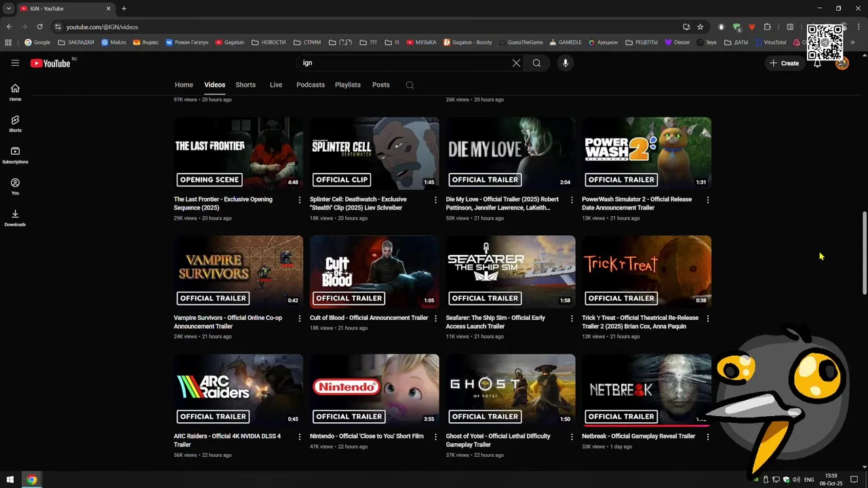The image size is (868, 488).
Task: Open options for Cult of Blood video
Action: point(436,319)
